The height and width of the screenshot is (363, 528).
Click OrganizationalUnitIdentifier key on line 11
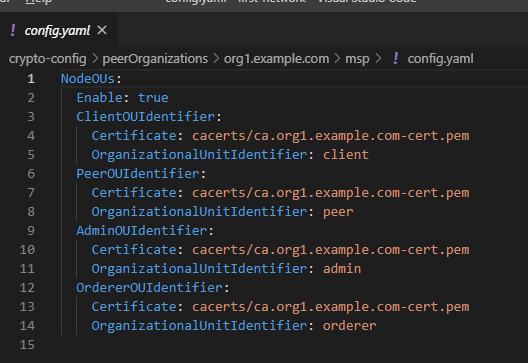[x=199, y=269]
